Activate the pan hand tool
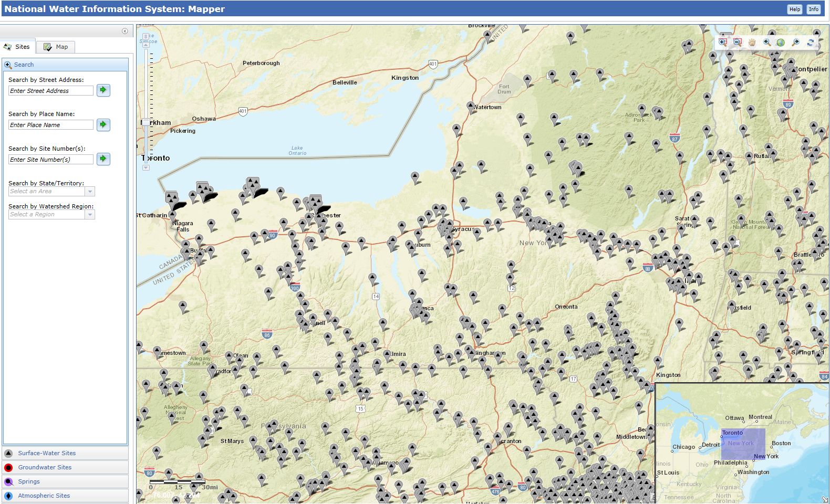Image resolution: width=830 pixels, height=504 pixels. pyautogui.click(x=752, y=43)
